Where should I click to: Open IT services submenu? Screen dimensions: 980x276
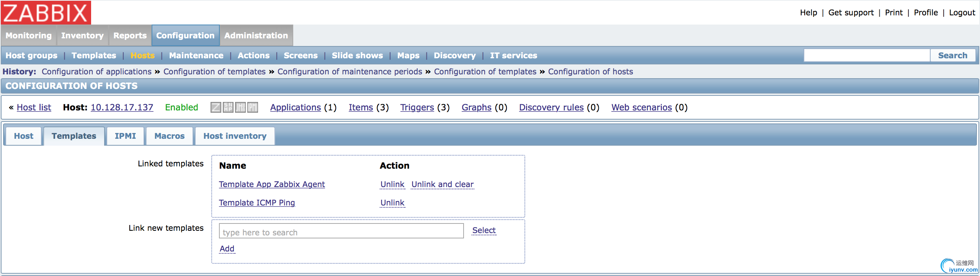(x=513, y=56)
